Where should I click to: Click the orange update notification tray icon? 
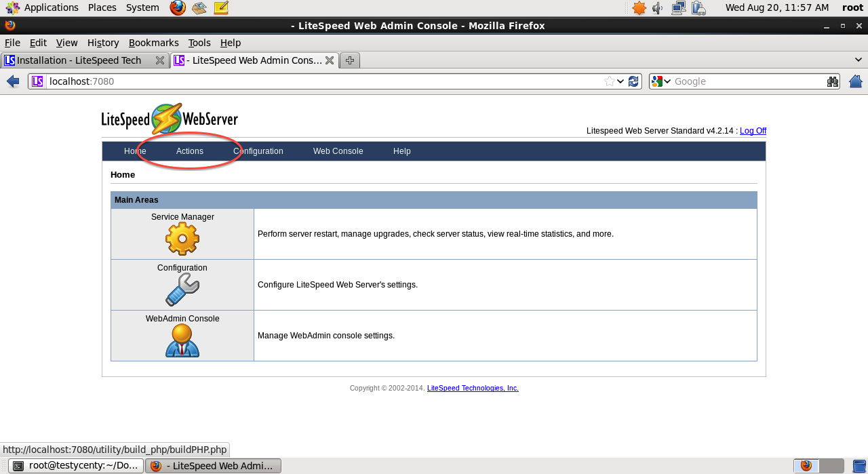(x=639, y=7)
